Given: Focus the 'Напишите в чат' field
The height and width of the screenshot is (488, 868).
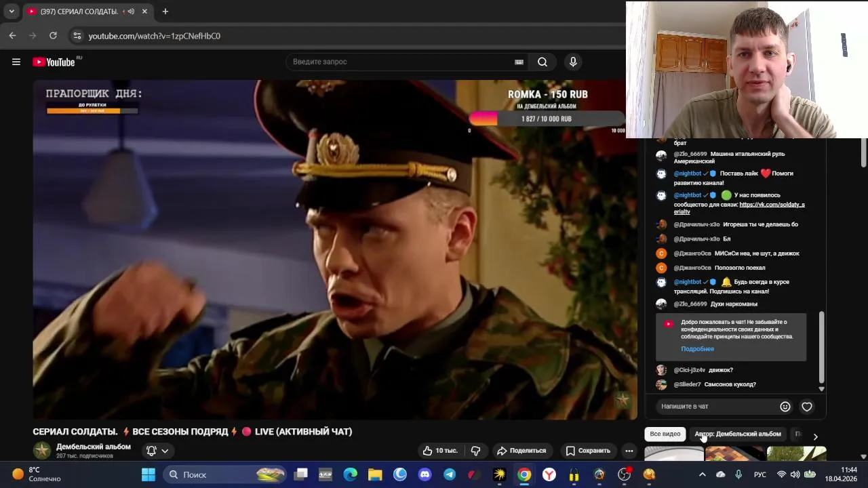Looking at the screenshot, I should point(717,407).
